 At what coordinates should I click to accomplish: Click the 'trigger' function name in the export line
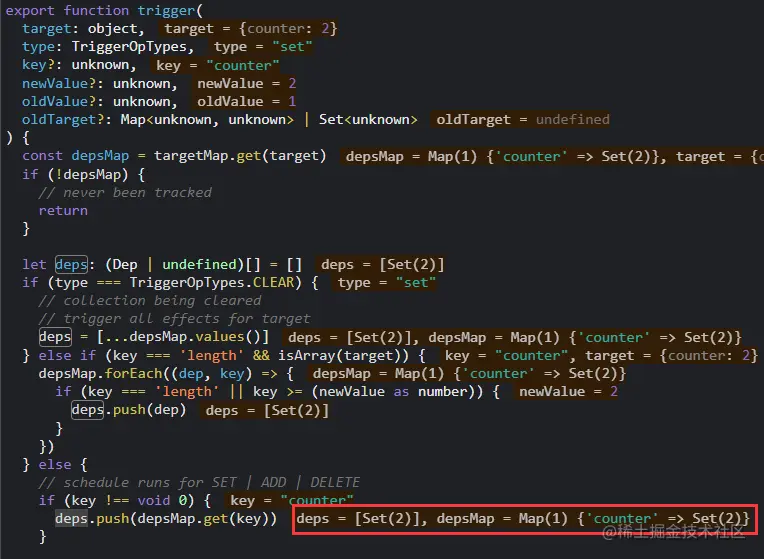point(167,10)
